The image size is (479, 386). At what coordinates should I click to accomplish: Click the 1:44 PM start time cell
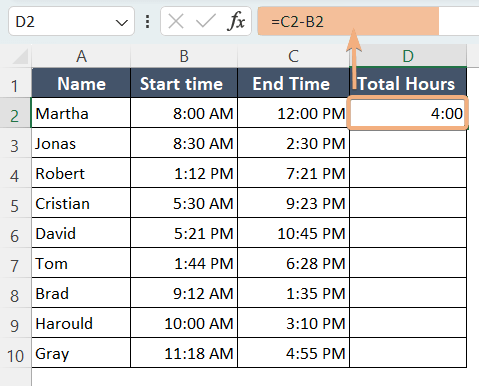tap(184, 263)
